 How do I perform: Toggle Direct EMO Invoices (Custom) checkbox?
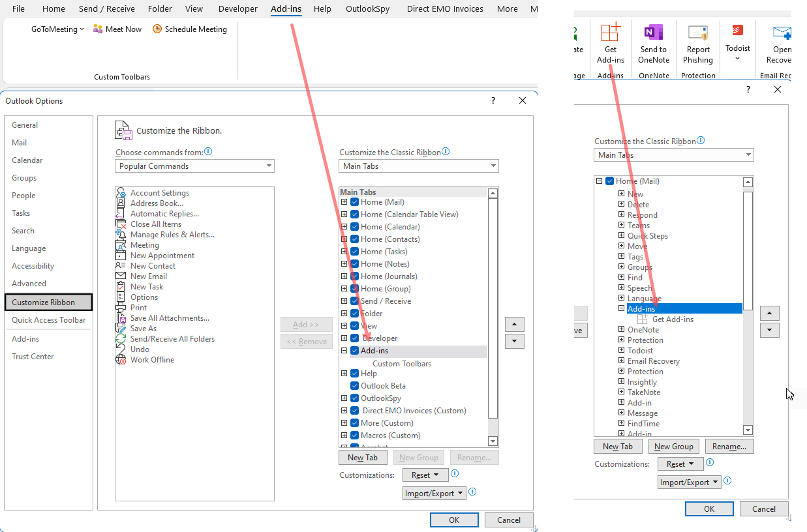(x=354, y=411)
